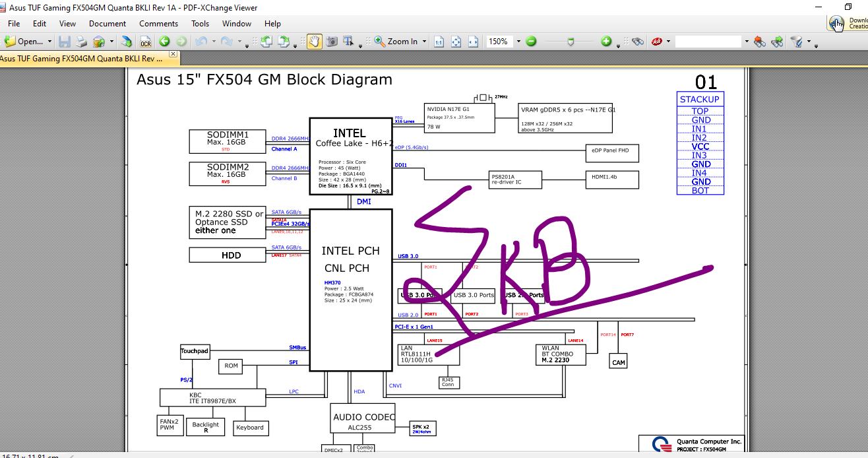Expand the Open button dropdown arrow
The image size is (868, 458).
(49, 42)
